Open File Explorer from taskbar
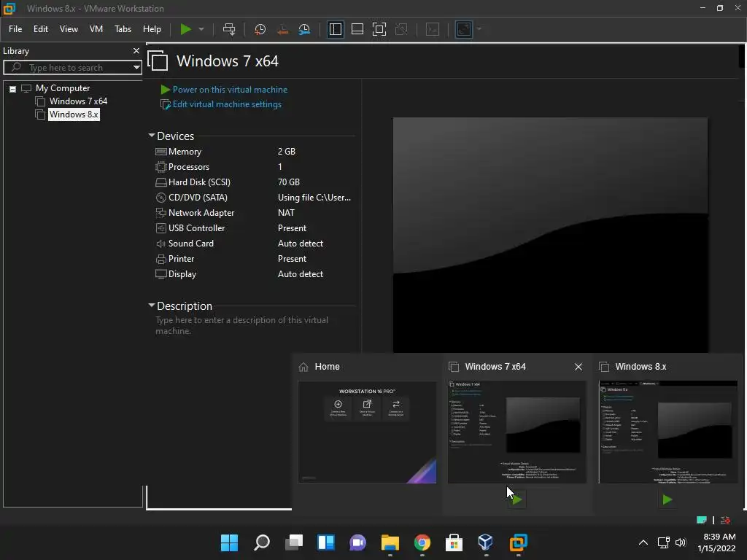 pyautogui.click(x=390, y=542)
